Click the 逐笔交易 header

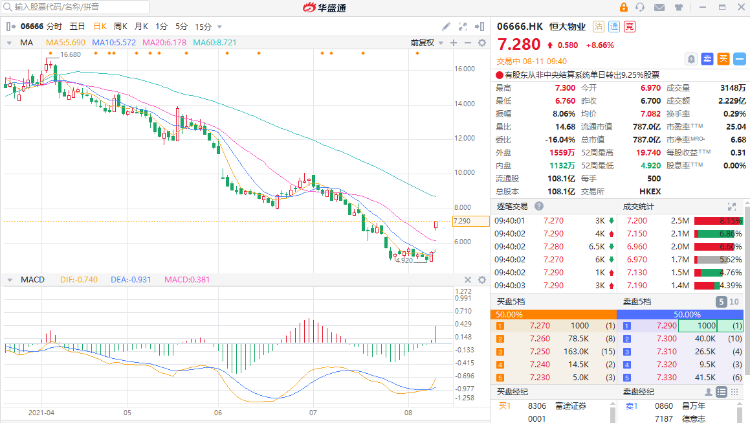coord(511,206)
